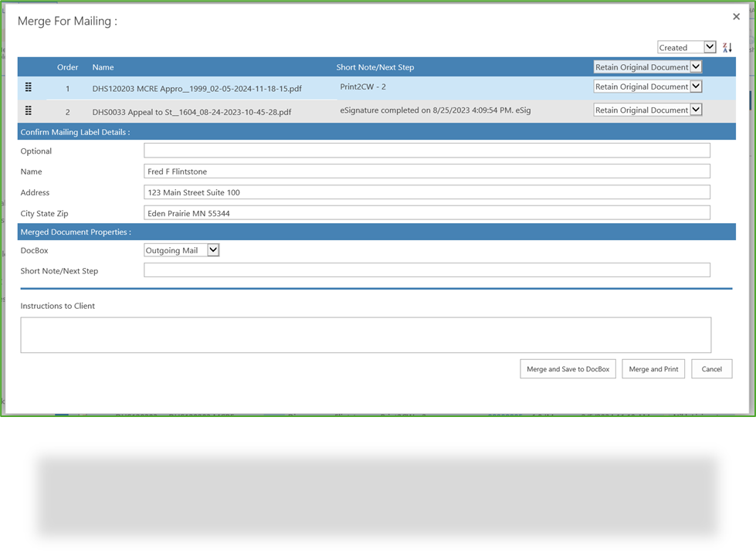Viewport: 756px width, 556px height.
Task: Open the Retain Original Document header dropdown
Action: click(696, 66)
